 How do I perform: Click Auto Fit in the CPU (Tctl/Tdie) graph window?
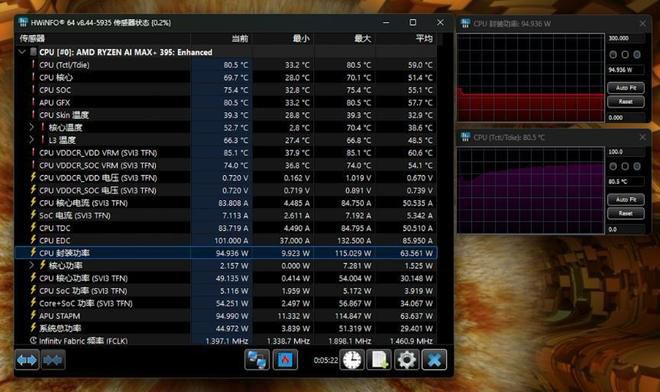(x=626, y=199)
